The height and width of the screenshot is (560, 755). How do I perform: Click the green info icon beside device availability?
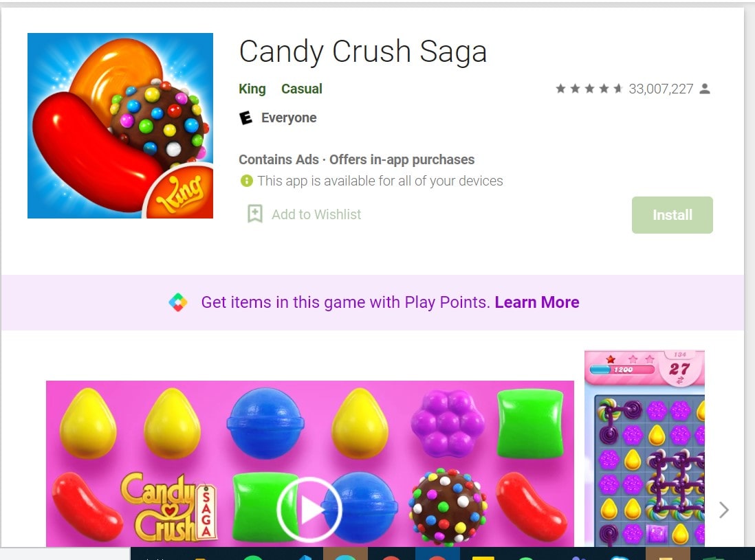click(x=247, y=181)
